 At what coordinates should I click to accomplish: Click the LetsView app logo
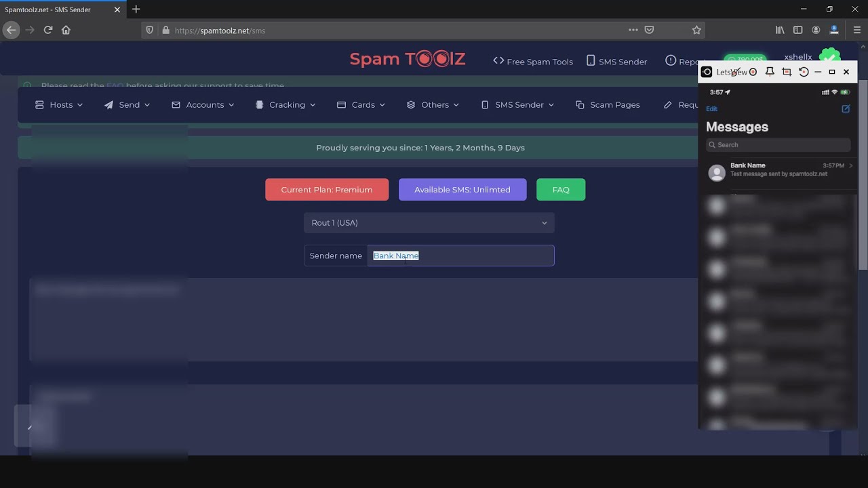(707, 72)
